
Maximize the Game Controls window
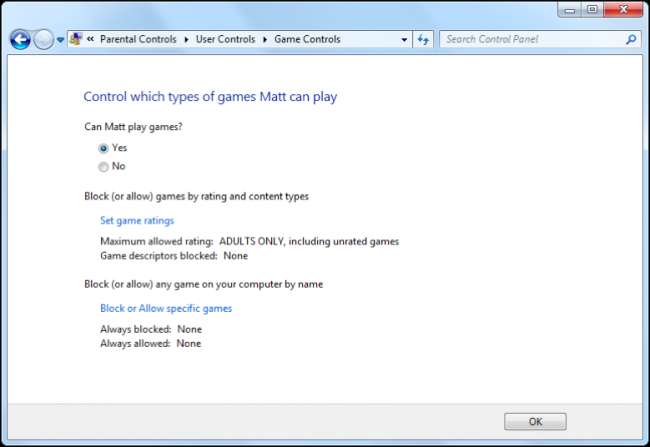click(x=592, y=10)
